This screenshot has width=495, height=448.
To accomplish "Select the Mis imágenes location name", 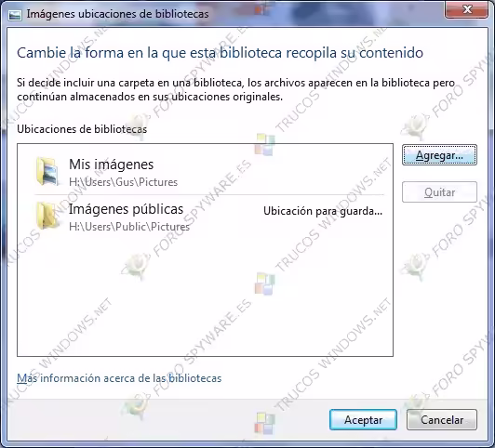I will pyautogui.click(x=111, y=165).
